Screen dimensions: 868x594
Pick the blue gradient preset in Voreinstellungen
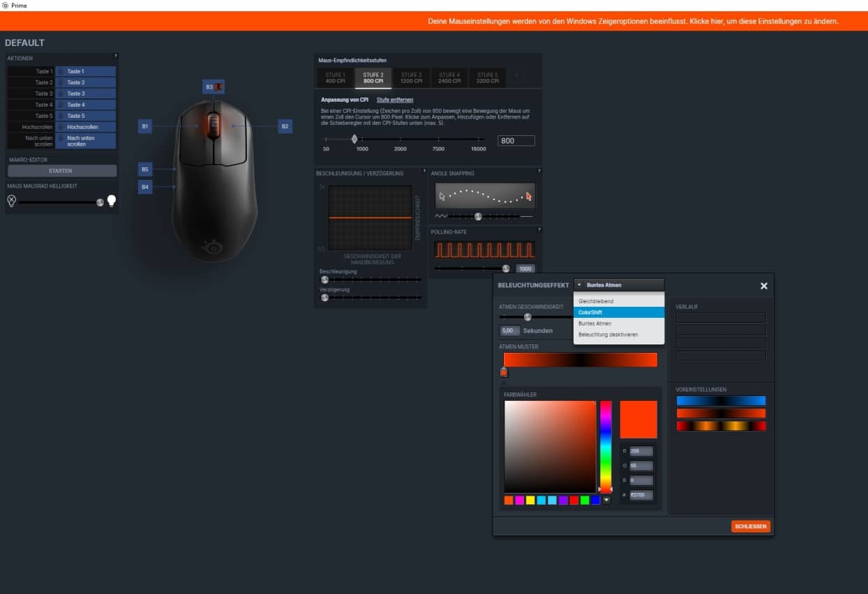pos(721,401)
